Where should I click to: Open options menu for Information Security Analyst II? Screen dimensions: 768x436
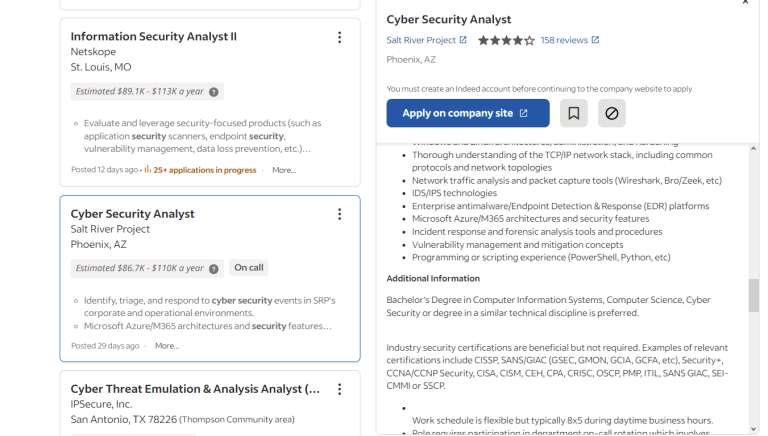pos(339,37)
